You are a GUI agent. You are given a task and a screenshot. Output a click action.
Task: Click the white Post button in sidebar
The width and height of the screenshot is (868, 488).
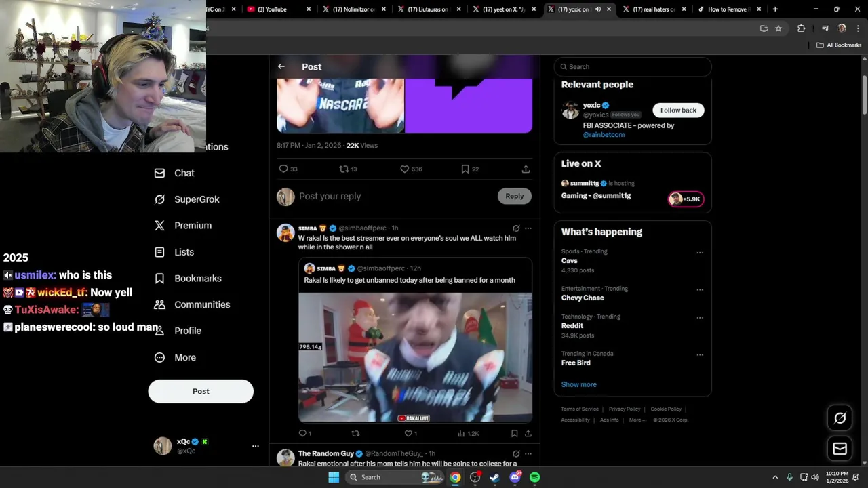(x=201, y=391)
